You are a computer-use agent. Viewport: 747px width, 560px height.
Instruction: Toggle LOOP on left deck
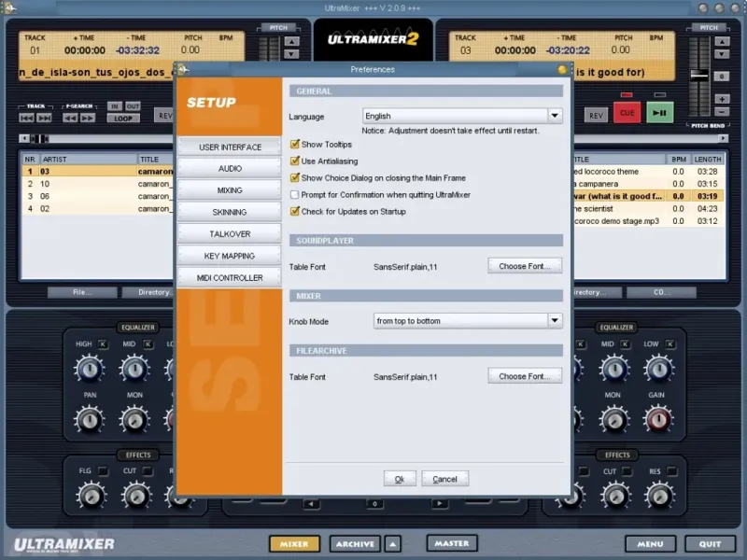123,119
